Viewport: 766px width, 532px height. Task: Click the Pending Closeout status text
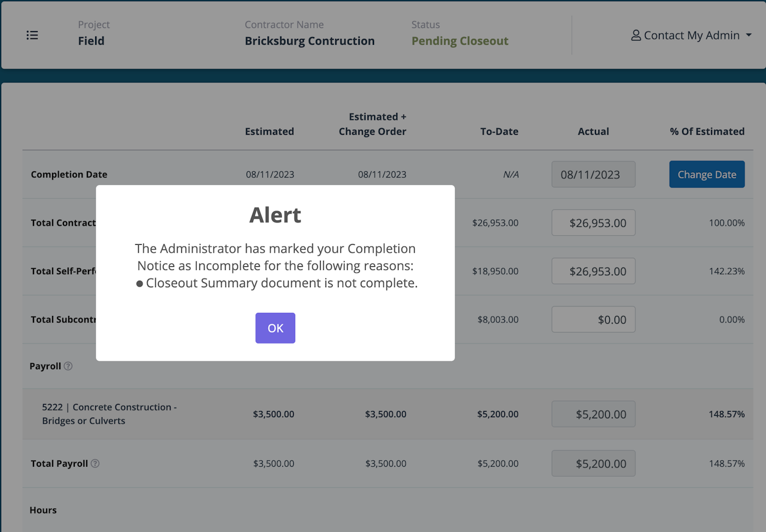[460, 41]
